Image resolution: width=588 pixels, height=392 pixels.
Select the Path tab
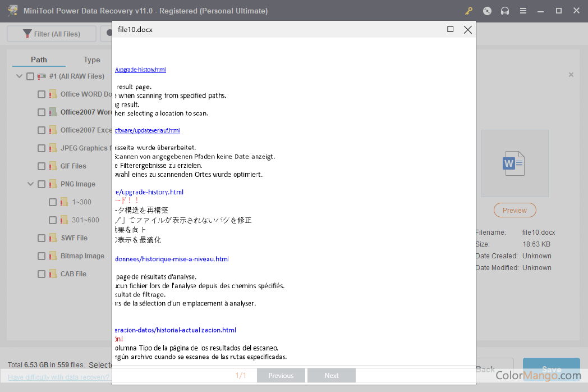point(39,60)
